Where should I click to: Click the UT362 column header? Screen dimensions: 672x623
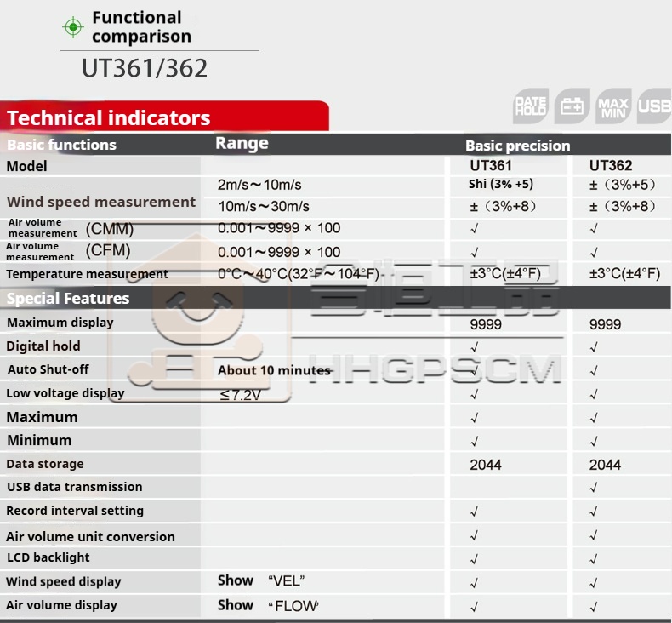click(611, 166)
